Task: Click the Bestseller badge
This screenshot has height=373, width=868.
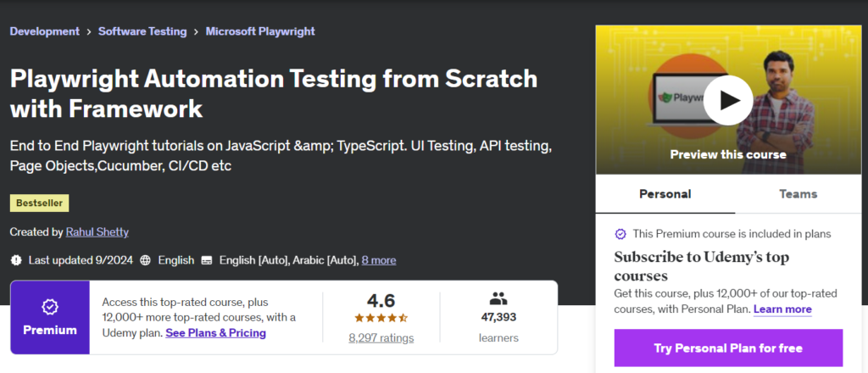Action: point(39,203)
